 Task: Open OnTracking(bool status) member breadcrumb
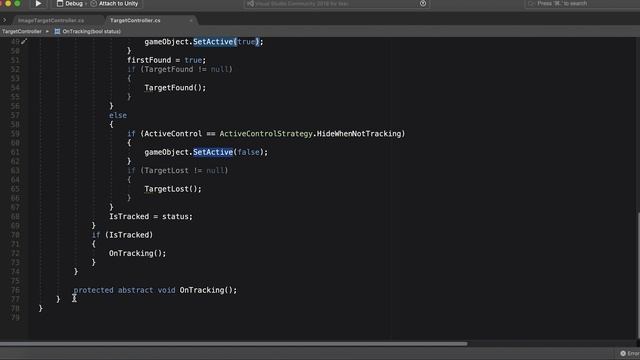88,31
